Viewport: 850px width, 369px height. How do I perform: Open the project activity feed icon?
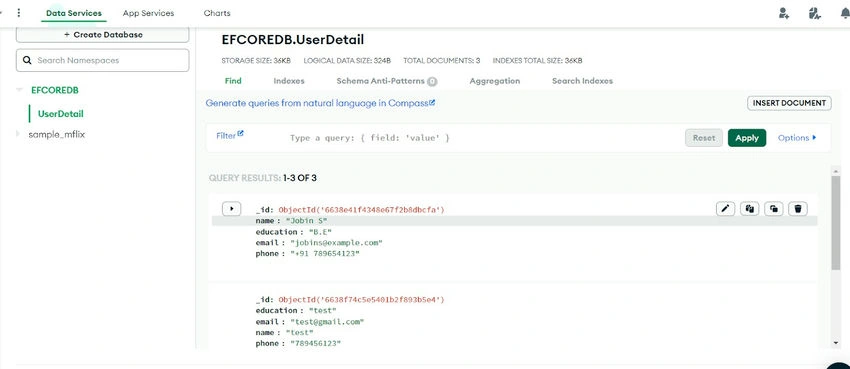pos(814,13)
